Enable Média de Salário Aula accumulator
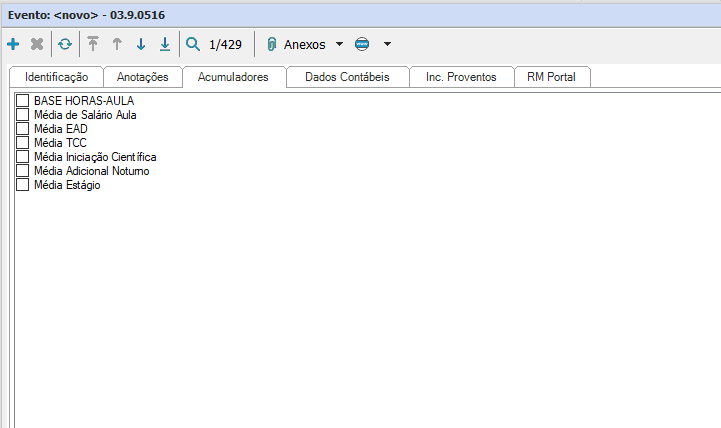Viewport: 721px width, 428px height. [x=23, y=115]
